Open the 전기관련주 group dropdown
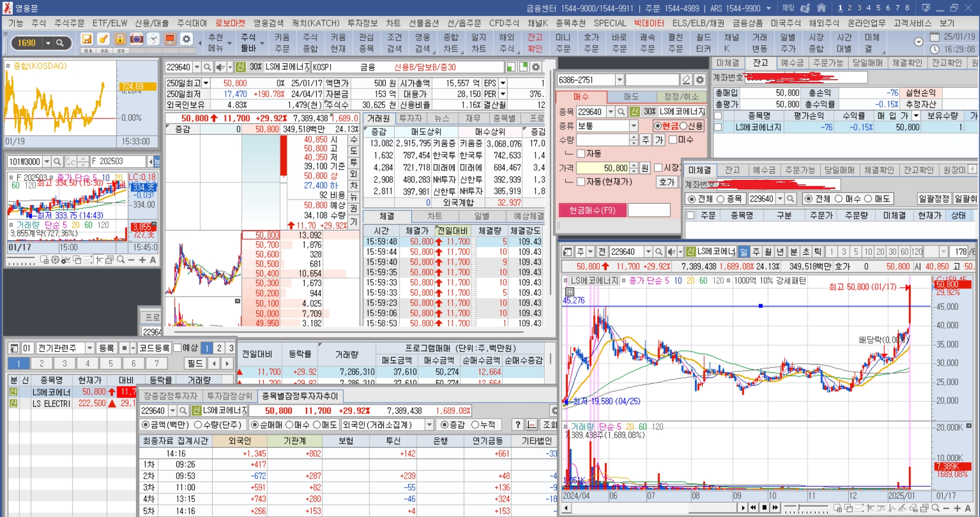 click(x=89, y=348)
